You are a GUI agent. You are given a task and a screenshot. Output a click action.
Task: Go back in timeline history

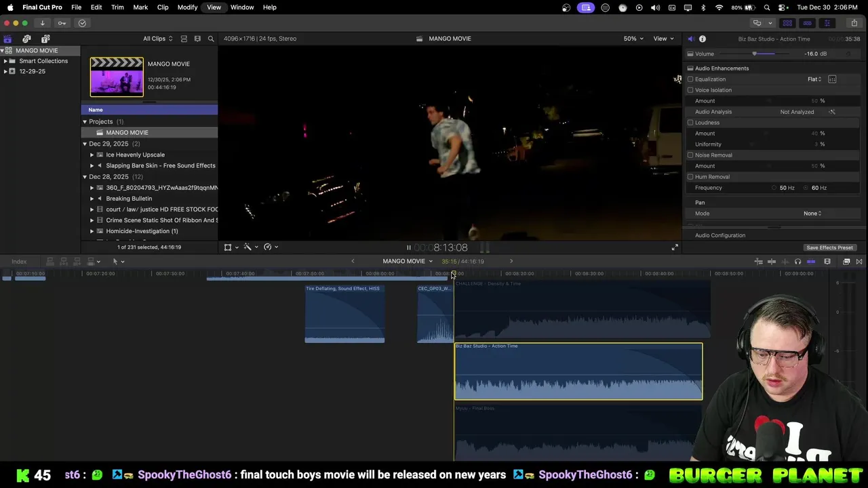pyautogui.click(x=353, y=261)
